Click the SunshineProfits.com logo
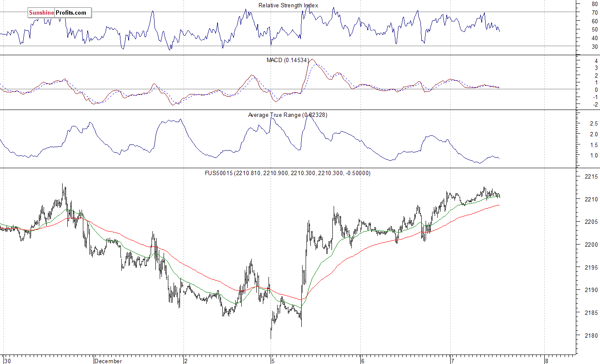This screenshot has width=600, height=364. 60,13
